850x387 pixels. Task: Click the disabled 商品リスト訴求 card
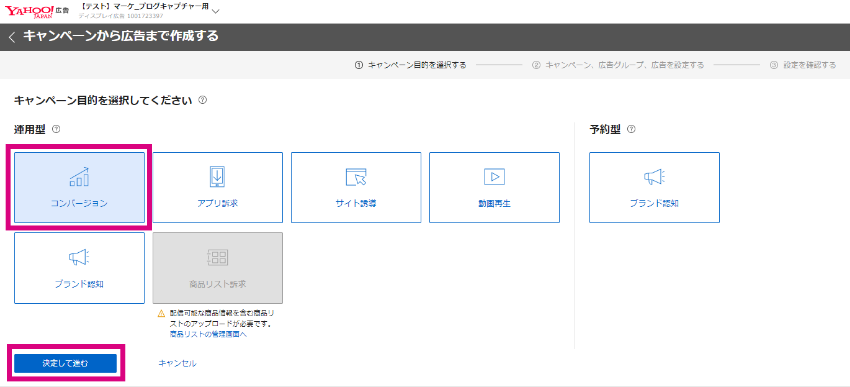point(217,268)
